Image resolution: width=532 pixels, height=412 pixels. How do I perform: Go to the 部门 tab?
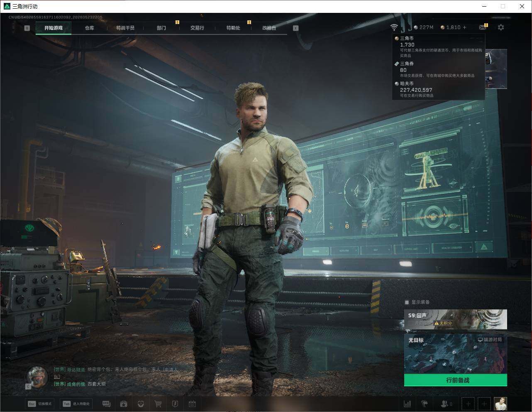(x=161, y=28)
